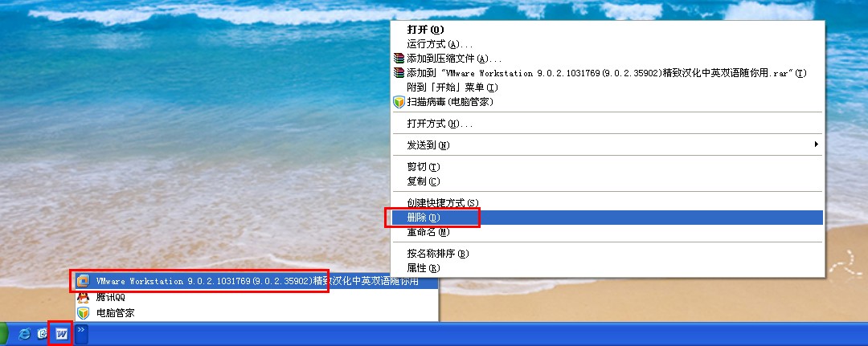868x346 pixels.
Task: Launch Microsoft Word from Quick Launch
Action: tap(60, 334)
